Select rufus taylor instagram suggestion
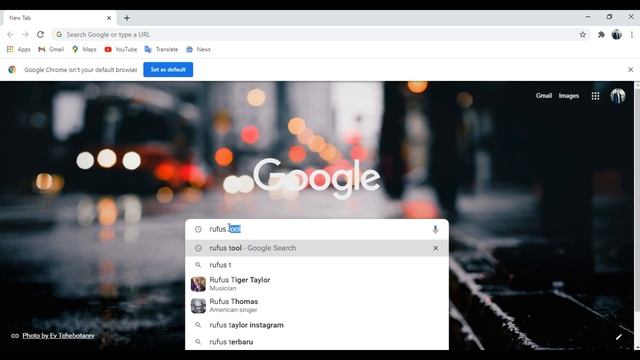The width and height of the screenshot is (640, 360). click(317, 325)
